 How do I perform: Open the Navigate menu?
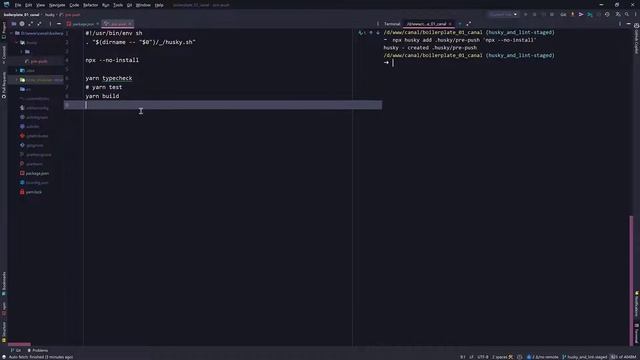57,5
